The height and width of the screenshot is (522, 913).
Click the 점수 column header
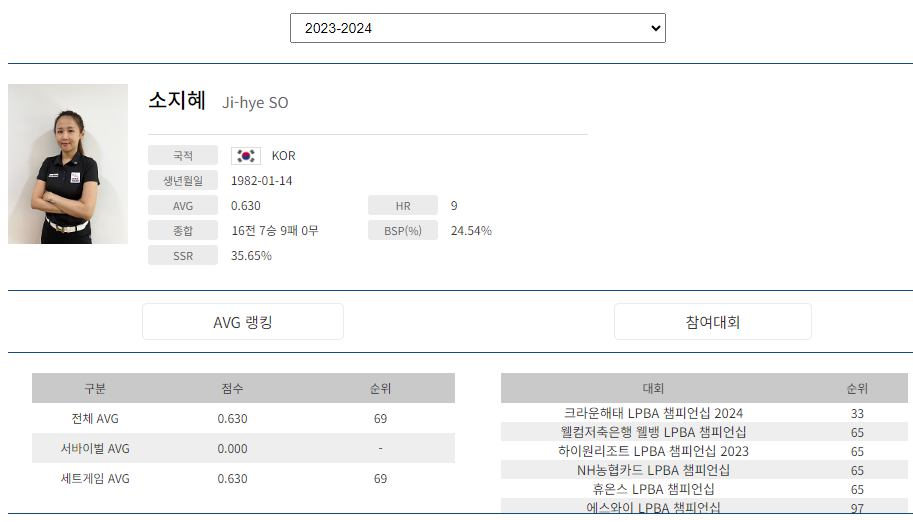pyautogui.click(x=232, y=389)
